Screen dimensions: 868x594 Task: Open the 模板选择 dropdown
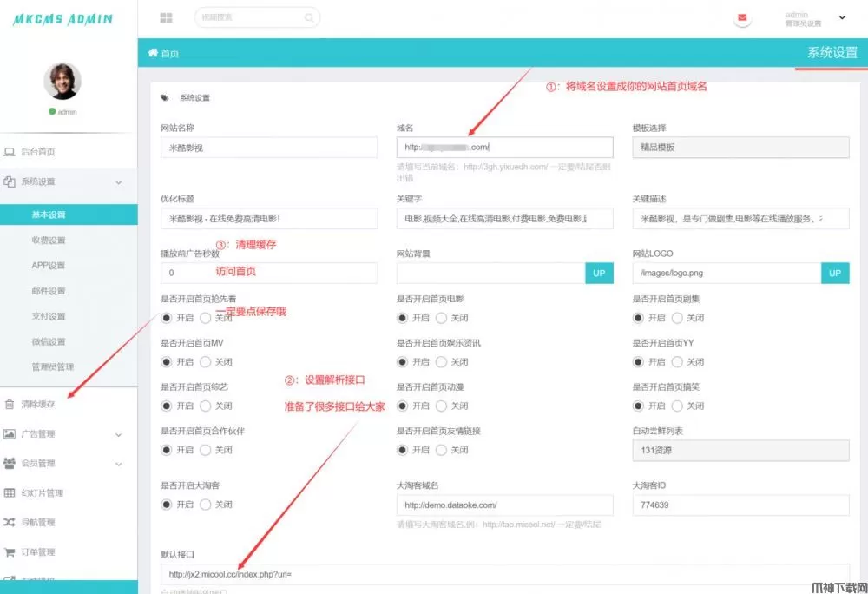click(x=740, y=148)
